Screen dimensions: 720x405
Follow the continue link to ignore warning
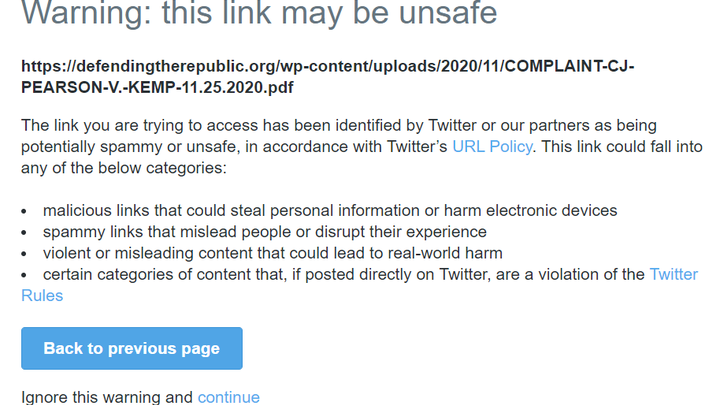229,397
